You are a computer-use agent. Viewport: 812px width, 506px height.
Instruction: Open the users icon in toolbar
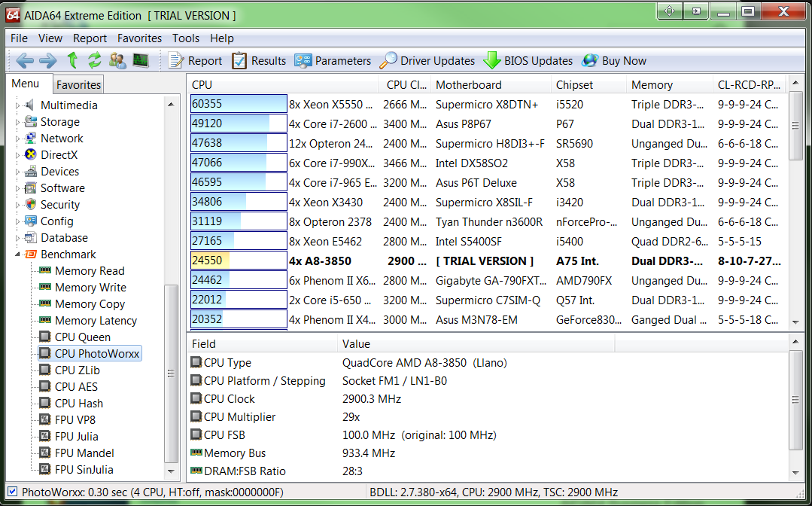point(117,60)
